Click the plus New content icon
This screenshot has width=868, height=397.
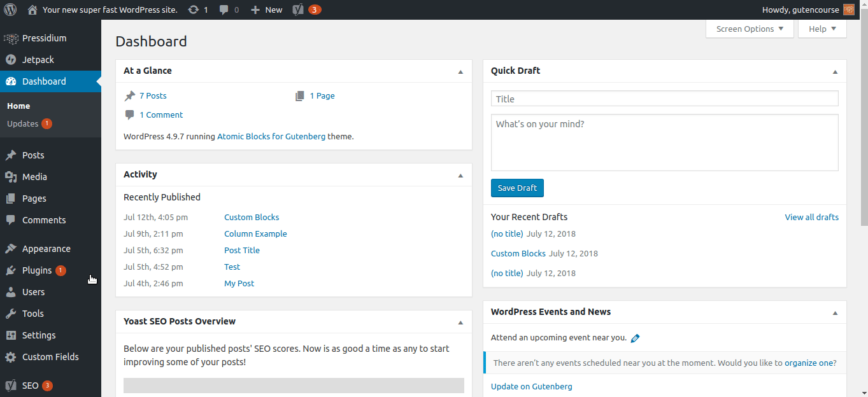pyautogui.click(x=255, y=10)
